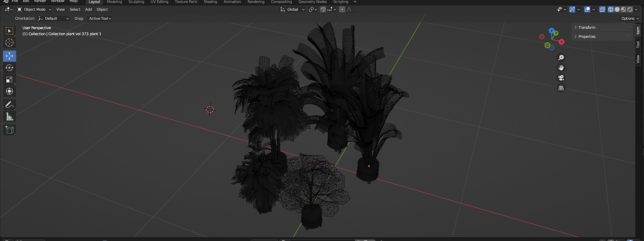The height and width of the screenshot is (241, 644).
Task: Switch to the Sculpting workspace tab
Action: coord(136,2)
